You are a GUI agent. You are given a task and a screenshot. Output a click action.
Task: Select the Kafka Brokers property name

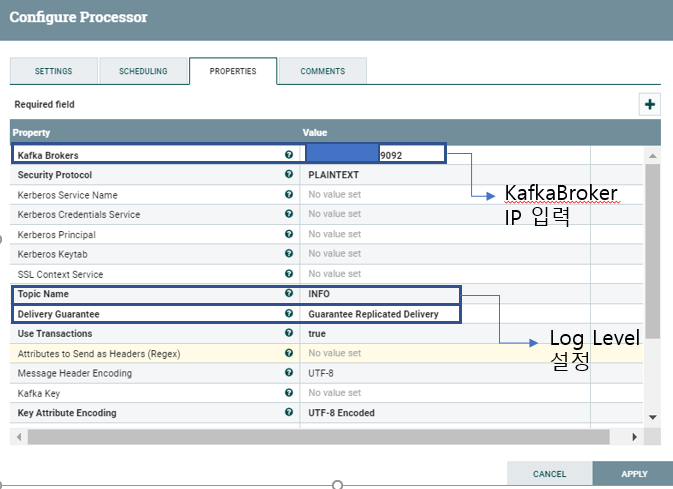coord(48,155)
